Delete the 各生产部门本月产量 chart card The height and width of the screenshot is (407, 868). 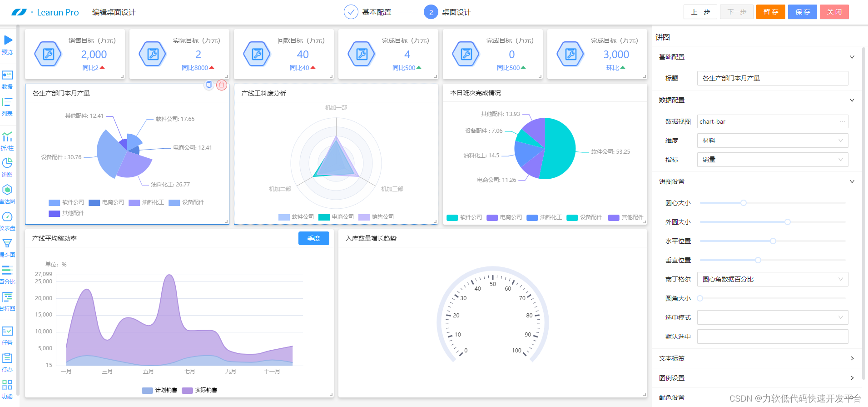(222, 85)
